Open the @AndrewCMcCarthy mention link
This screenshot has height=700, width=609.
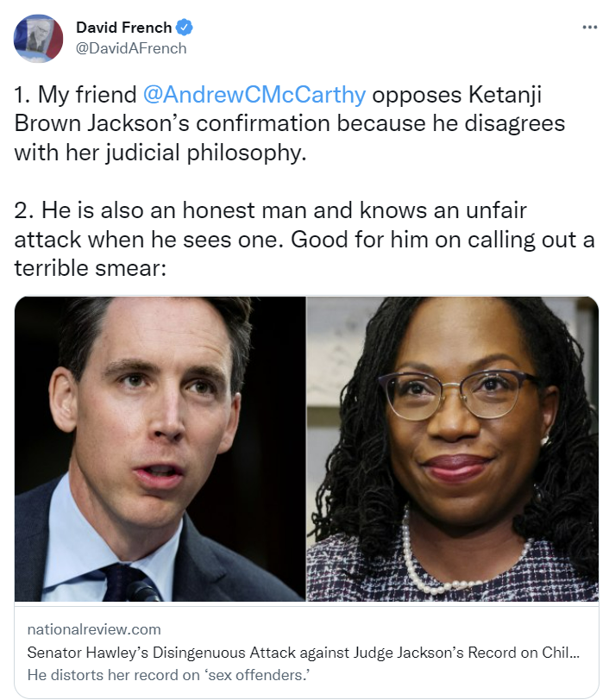(254, 95)
